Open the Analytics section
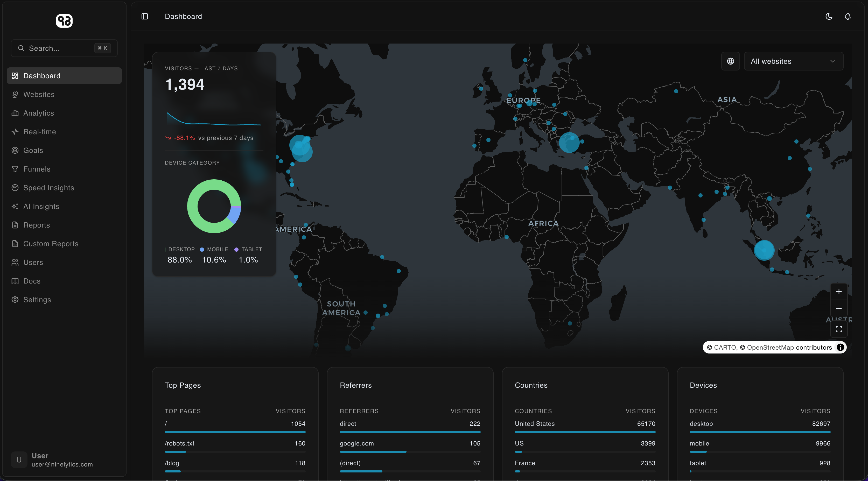The width and height of the screenshot is (868, 481). click(38, 113)
